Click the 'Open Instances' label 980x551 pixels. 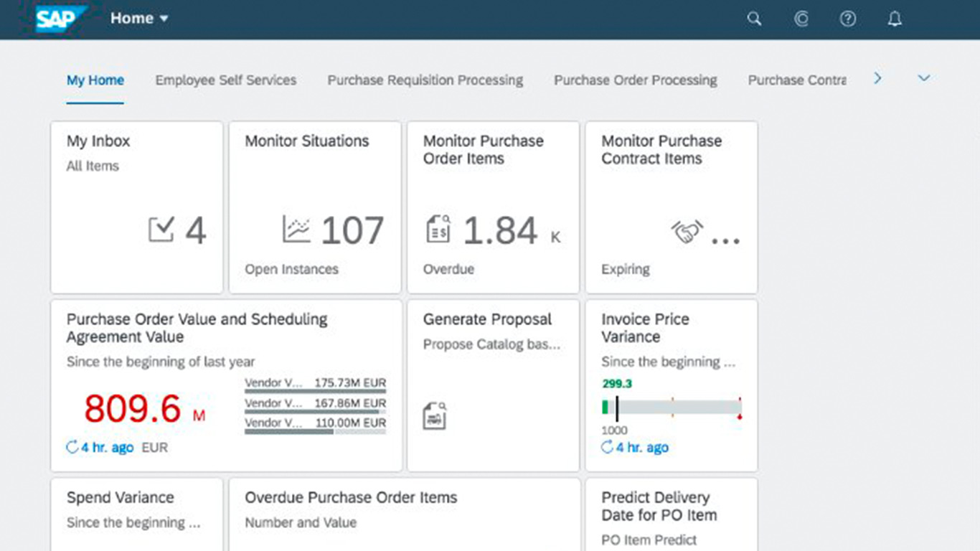[291, 270]
